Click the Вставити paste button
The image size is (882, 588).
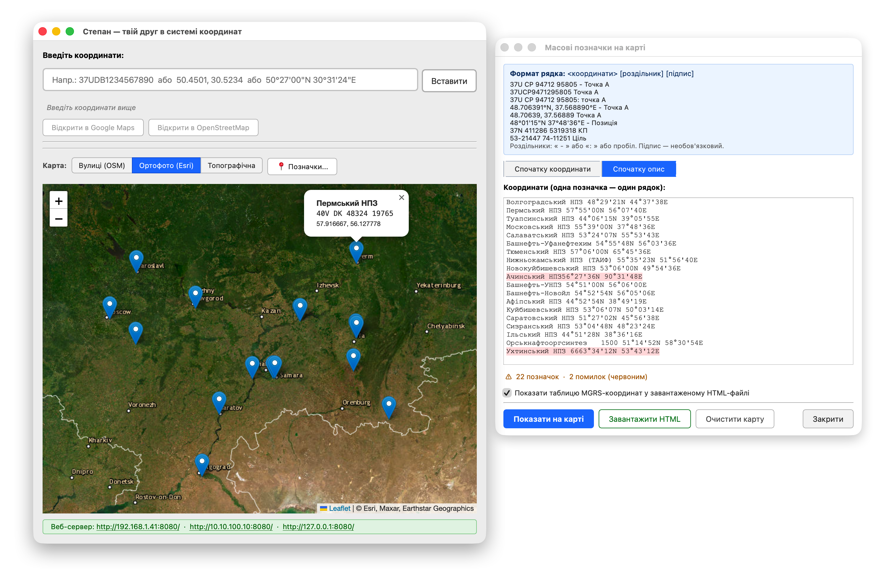449,81
